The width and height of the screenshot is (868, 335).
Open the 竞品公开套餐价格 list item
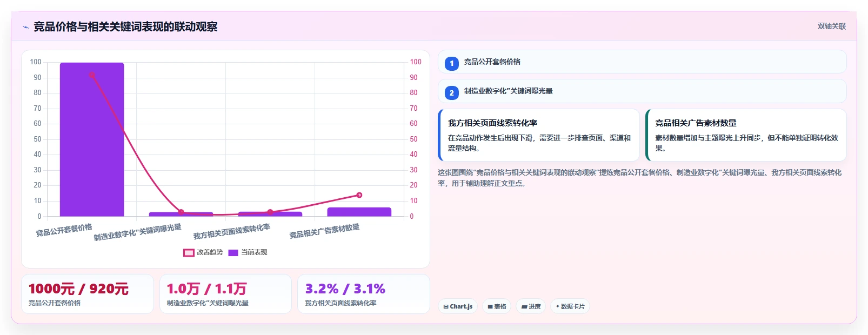pyautogui.click(x=642, y=62)
